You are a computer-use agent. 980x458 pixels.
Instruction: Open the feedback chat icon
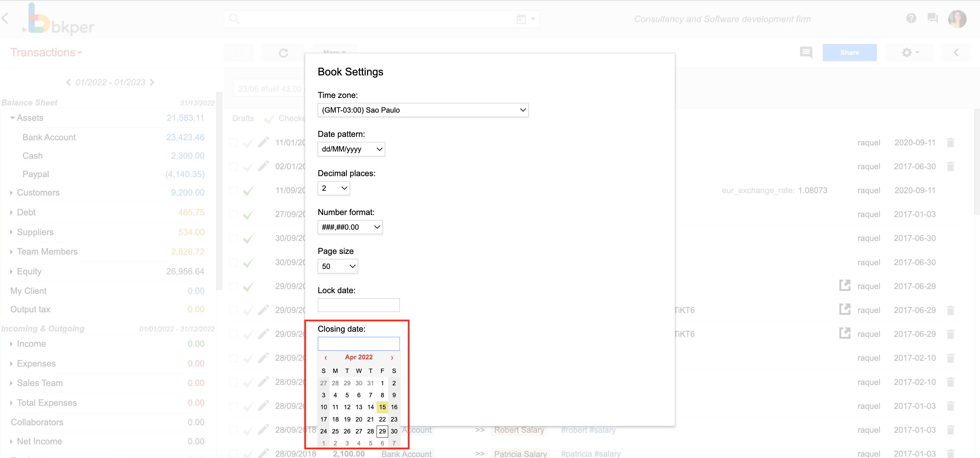click(933, 18)
